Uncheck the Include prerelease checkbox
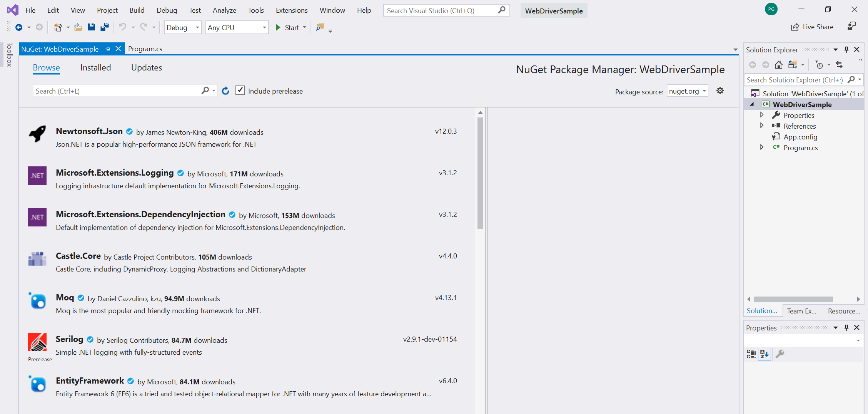This screenshot has width=868, height=414. click(x=240, y=90)
